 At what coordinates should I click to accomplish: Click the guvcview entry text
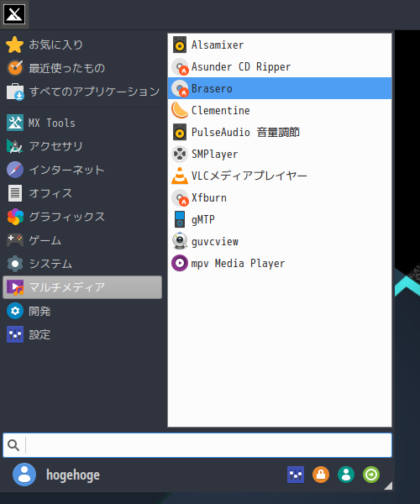click(215, 241)
